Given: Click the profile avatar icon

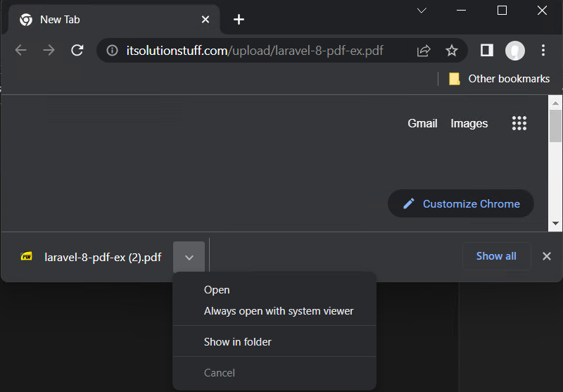Looking at the screenshot, I should pyautogui.click(x=515, y=50).
